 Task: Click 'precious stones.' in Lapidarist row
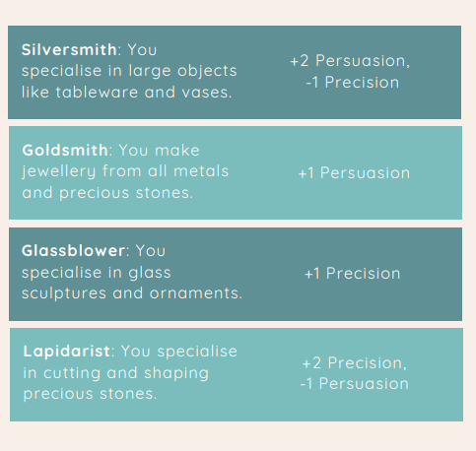[90, 394]
